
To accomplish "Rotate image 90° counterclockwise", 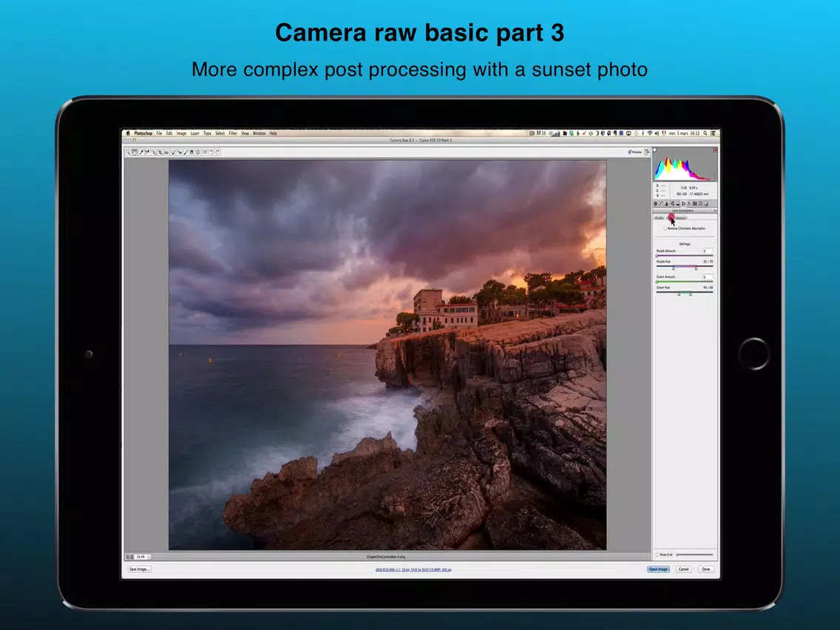I will coord(211,152).
